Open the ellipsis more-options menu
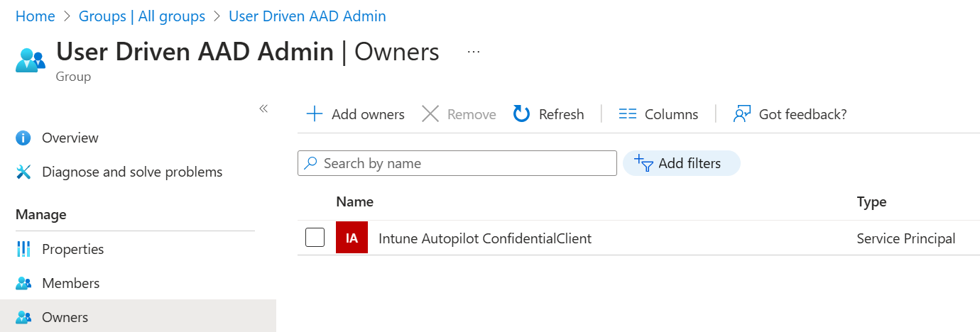The height and width of the screenshot is (332, 980). pyautogui.click(x=474, y=52)
